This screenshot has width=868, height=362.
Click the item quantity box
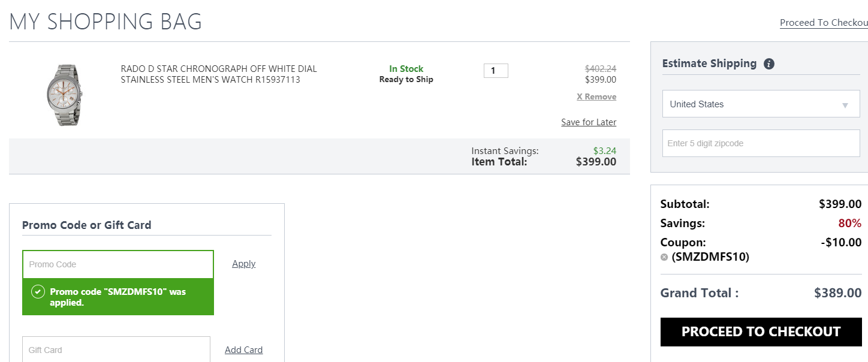496,71
